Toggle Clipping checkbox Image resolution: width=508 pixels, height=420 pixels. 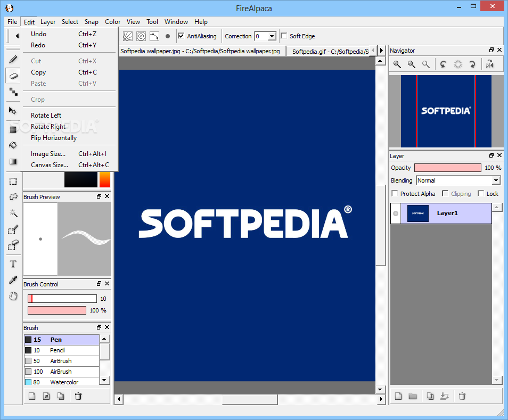(445, 194)
